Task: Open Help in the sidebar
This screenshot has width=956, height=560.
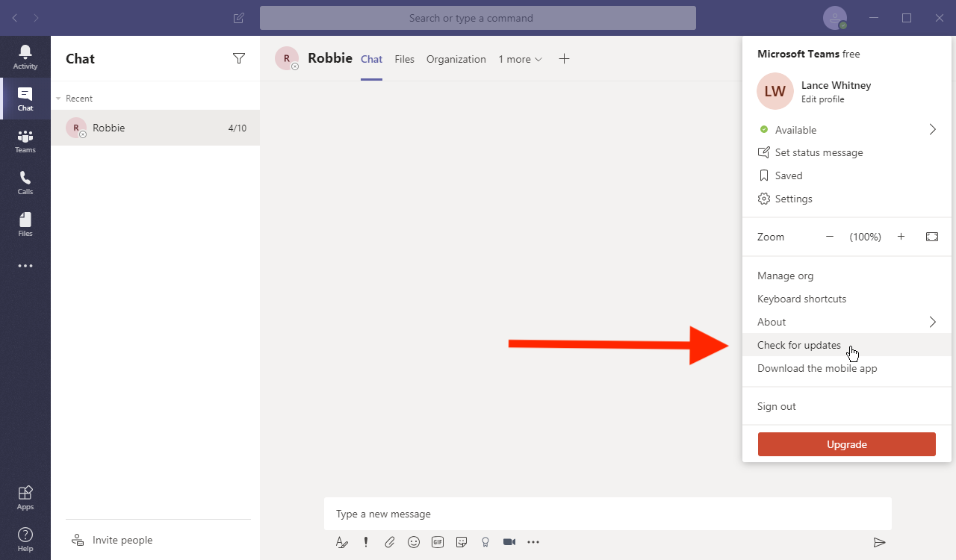Action: (25, 539)
